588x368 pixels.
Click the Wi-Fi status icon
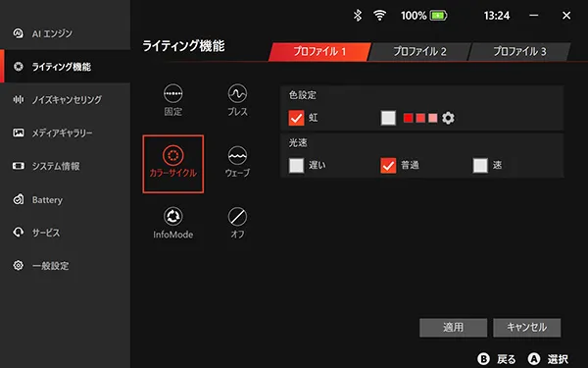379,16
